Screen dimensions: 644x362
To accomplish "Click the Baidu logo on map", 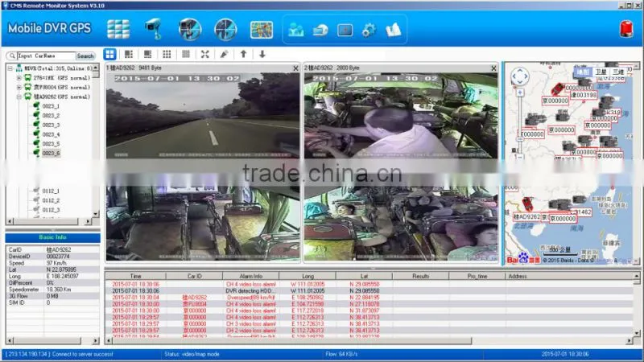I will [523, 258].
